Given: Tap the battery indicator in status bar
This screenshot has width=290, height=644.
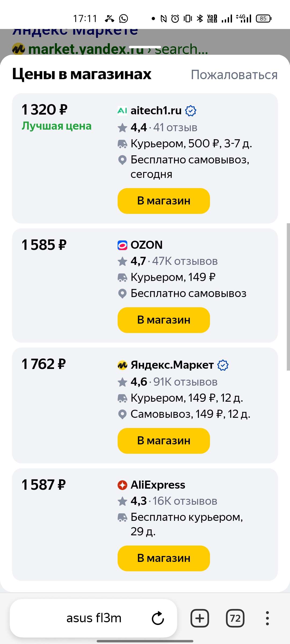Looking at the screenshot, I should pyautogui.click(x=264, y=19).
